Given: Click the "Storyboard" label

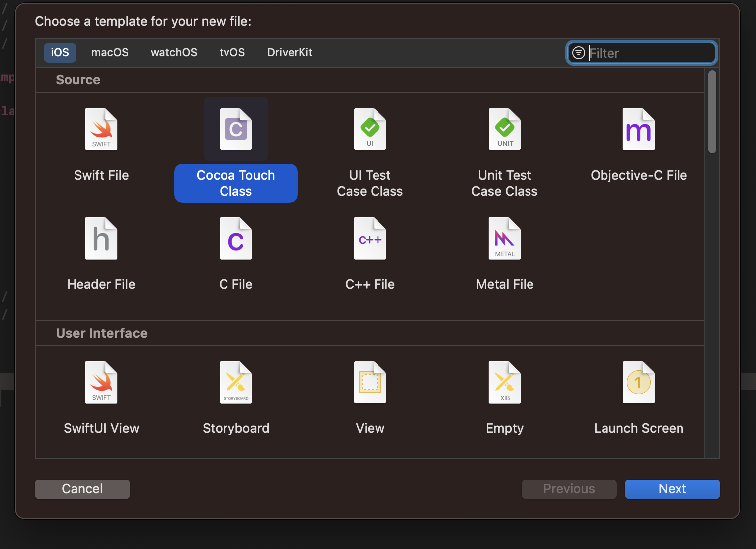Looking at the screenshot, I should click(236, 428).
